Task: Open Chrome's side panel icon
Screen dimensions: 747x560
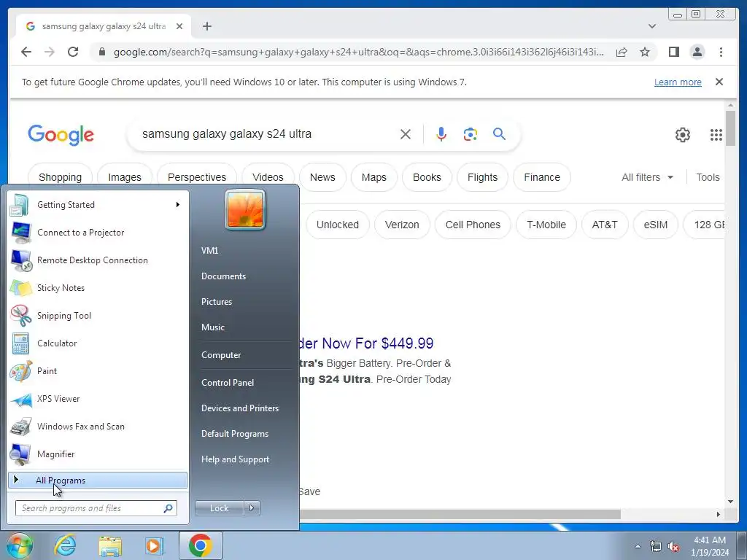Action: point(673,52)
